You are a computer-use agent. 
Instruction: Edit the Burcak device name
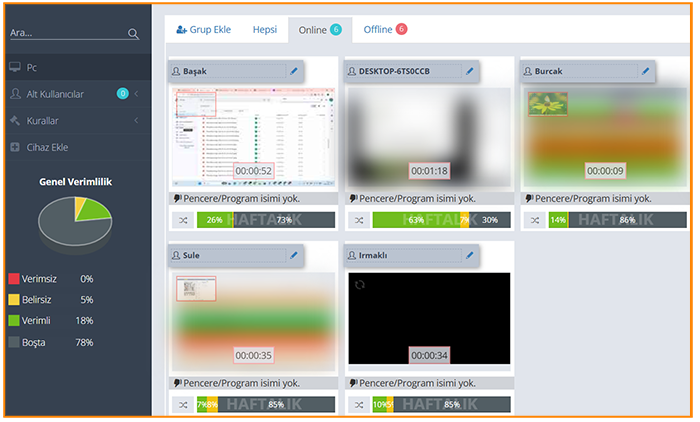(x=646, y=71)
